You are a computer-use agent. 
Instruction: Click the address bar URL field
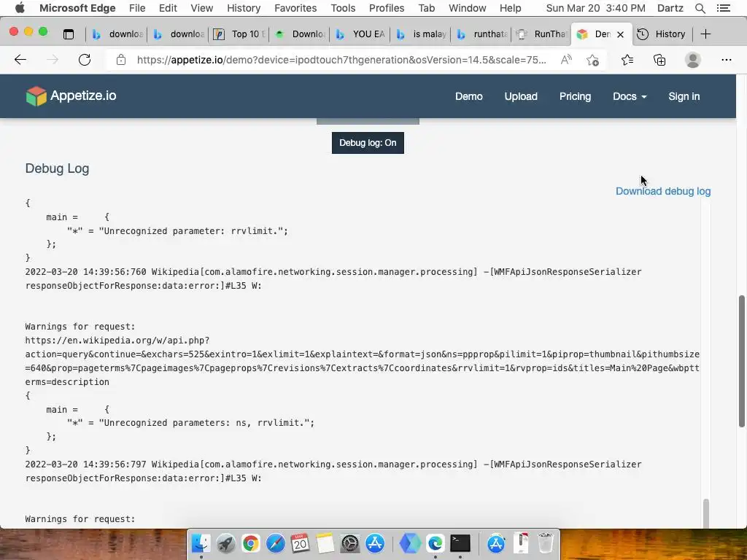coord(341,60)
